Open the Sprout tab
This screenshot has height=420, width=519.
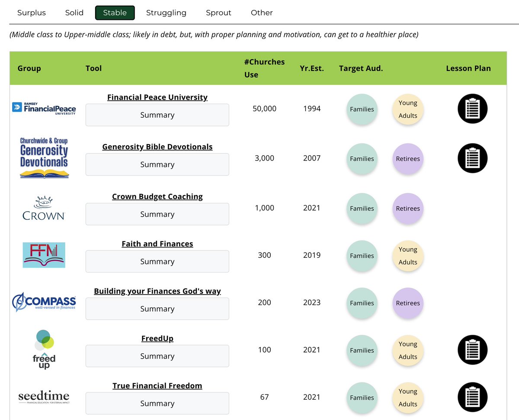point(218,13)
